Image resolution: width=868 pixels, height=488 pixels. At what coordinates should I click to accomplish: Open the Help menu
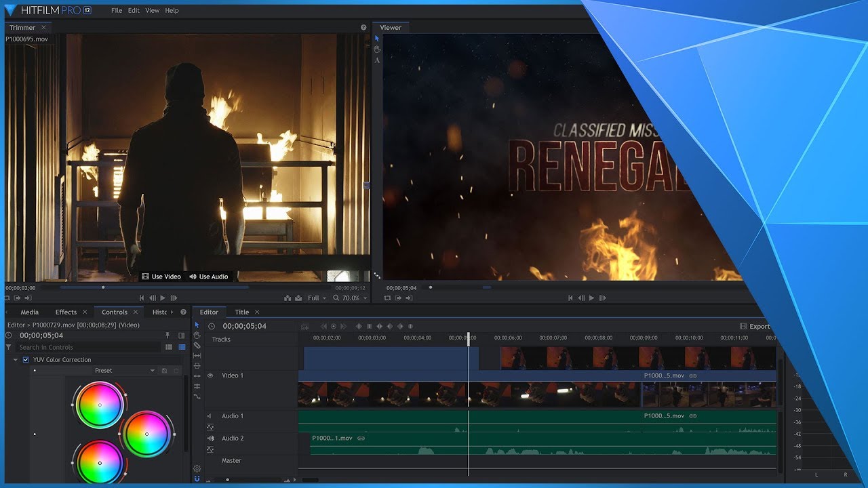click(x=172, y=11)
